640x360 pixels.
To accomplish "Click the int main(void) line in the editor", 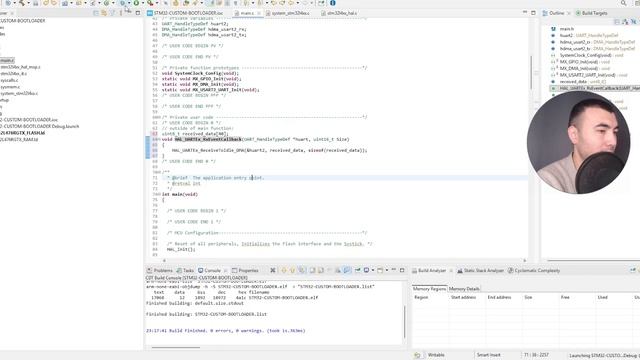I will pos(180,194).
